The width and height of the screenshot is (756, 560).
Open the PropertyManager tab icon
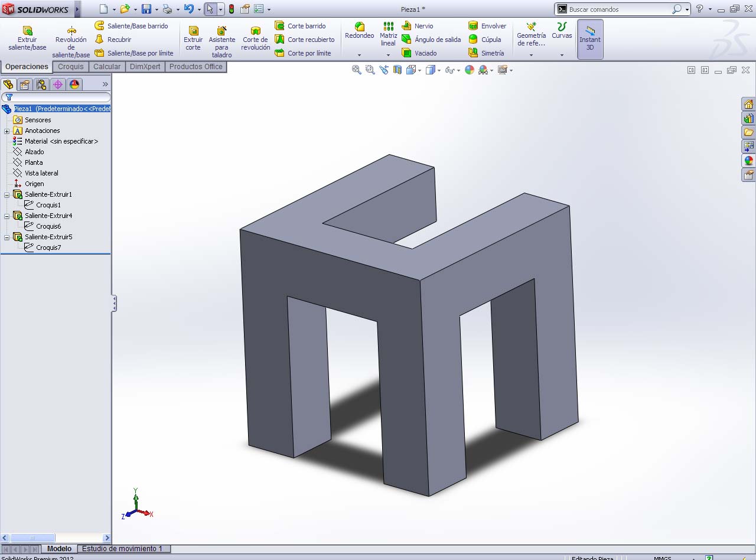(25, 84)
